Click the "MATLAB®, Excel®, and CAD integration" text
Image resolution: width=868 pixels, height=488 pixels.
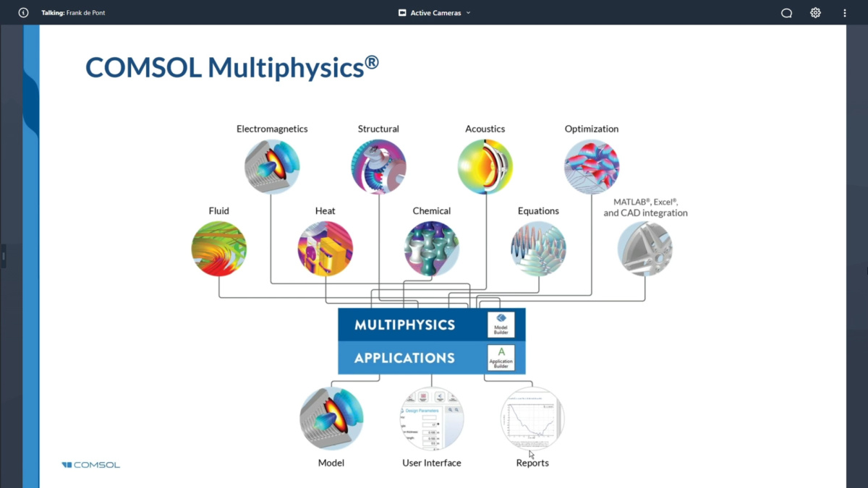(646, 207)
